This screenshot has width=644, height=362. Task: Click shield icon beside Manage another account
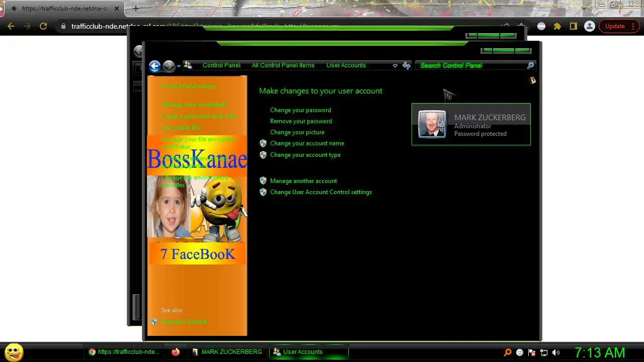(263, 180)
